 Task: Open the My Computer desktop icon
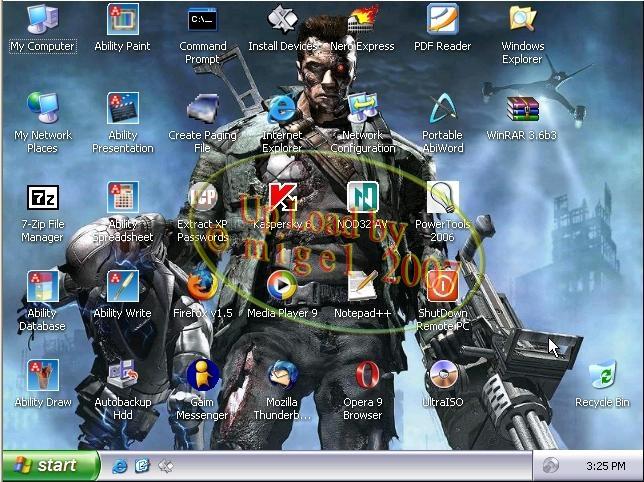tap(42, 20)
